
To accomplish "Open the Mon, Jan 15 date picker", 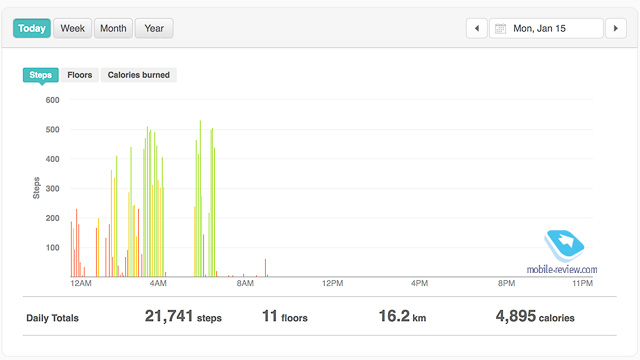I will click(x=546, y=29).
